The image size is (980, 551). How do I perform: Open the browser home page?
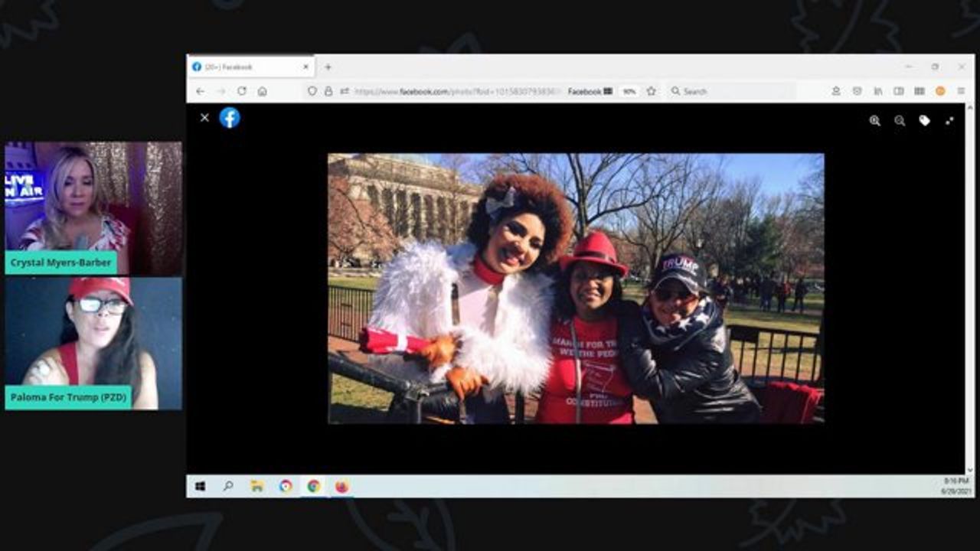click(x=262, y=91)
